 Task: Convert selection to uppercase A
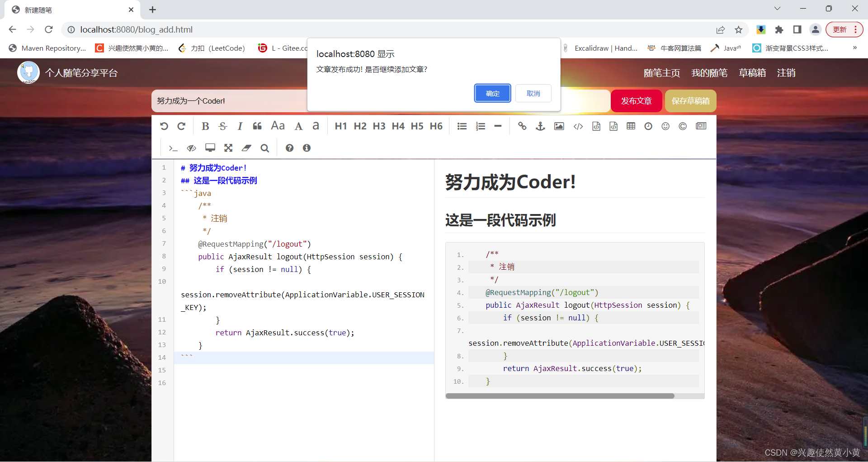(298, 126)
